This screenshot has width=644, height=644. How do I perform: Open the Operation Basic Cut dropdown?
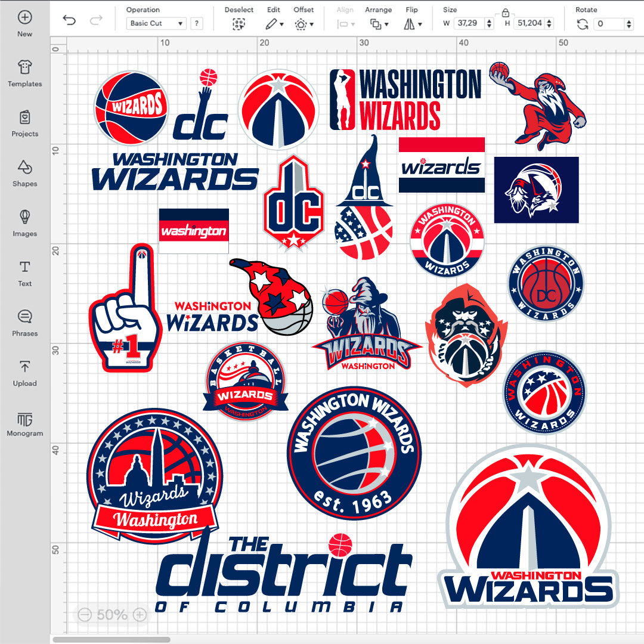156,23
